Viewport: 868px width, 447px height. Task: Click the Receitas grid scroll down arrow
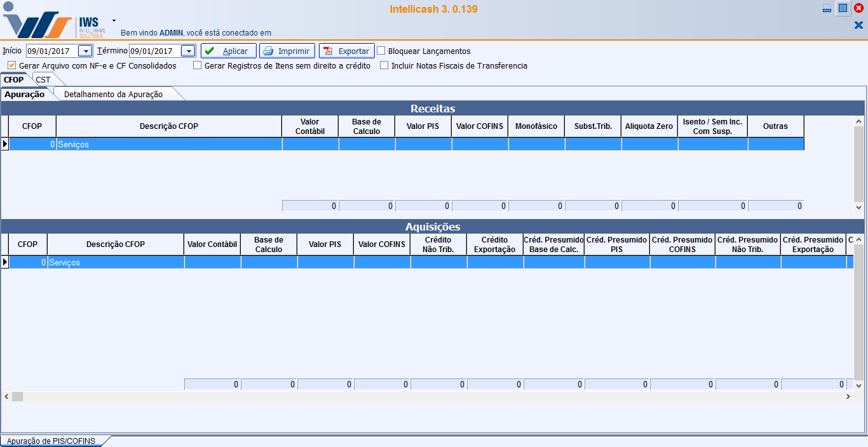pyautogui.click(x=859, y=207)
